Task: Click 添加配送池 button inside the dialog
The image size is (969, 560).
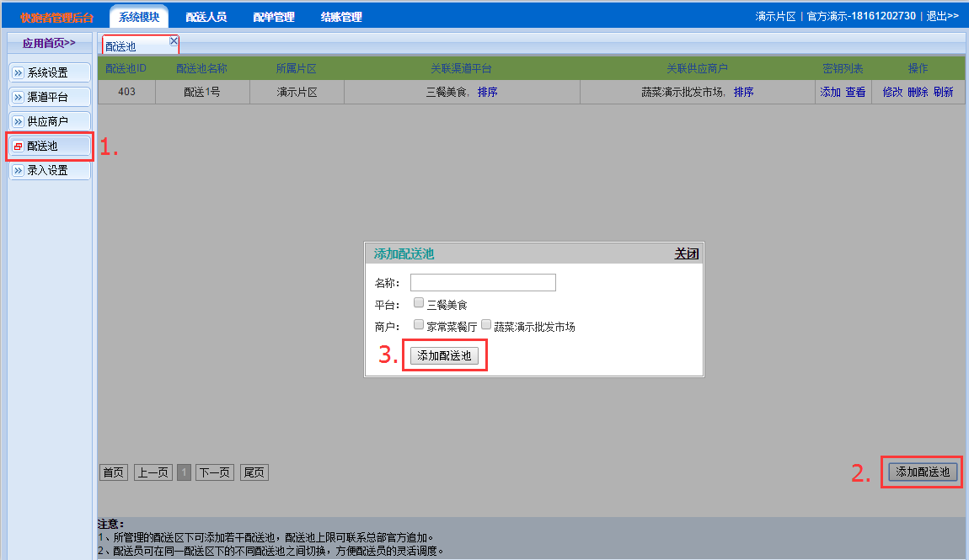Action: click(x=445, y=356)
